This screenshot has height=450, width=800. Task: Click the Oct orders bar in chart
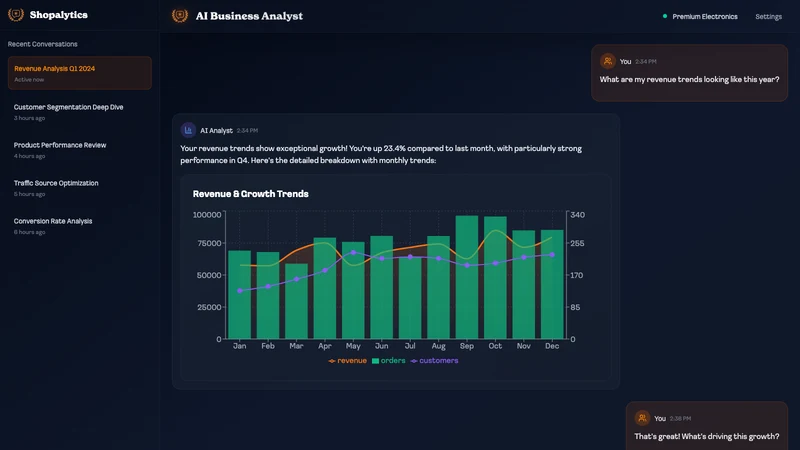pos(495,278)
